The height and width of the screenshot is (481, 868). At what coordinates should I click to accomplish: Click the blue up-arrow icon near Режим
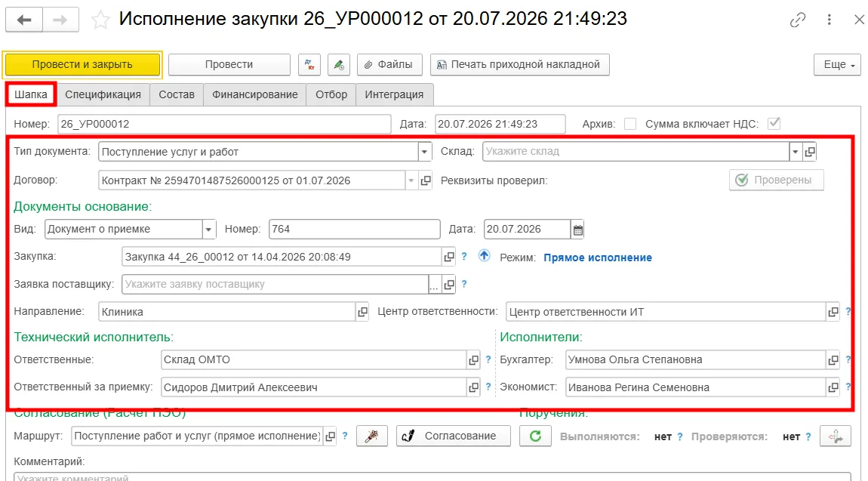[484, 256]
